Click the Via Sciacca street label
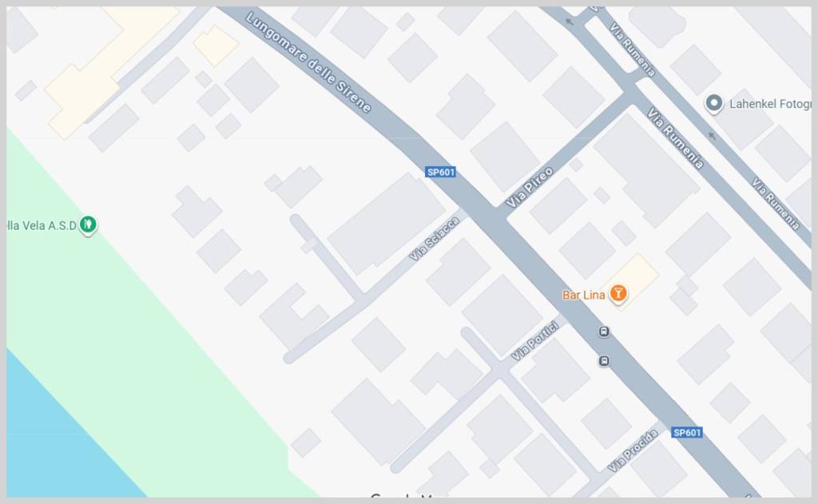Viewport: 818px width, 504px height. pos(434,239)
